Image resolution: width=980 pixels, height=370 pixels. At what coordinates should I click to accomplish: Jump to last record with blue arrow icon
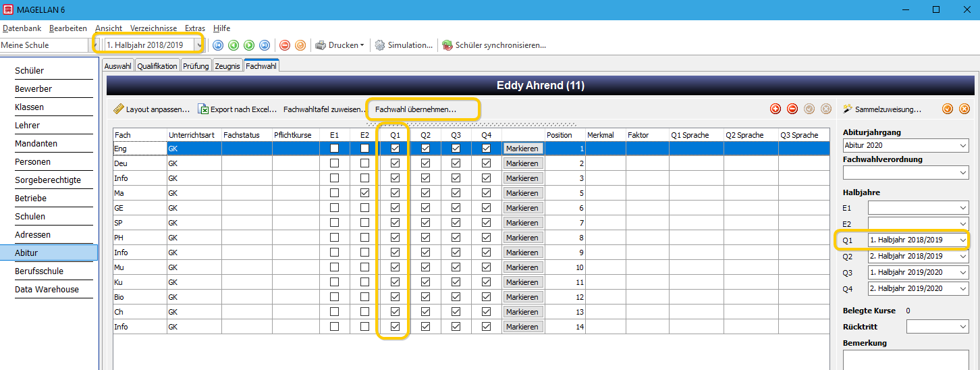click(x=265, y=45)
